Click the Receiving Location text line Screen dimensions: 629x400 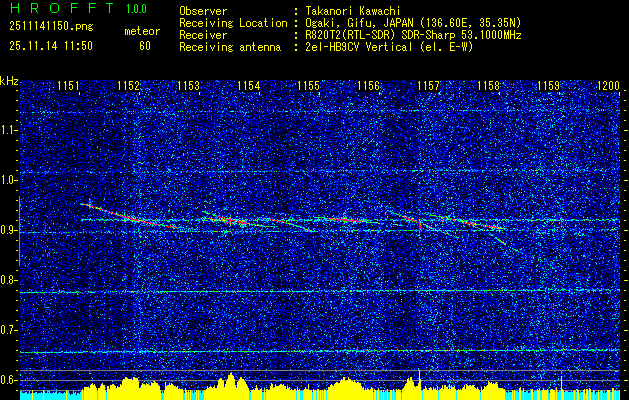pos(350,23)
